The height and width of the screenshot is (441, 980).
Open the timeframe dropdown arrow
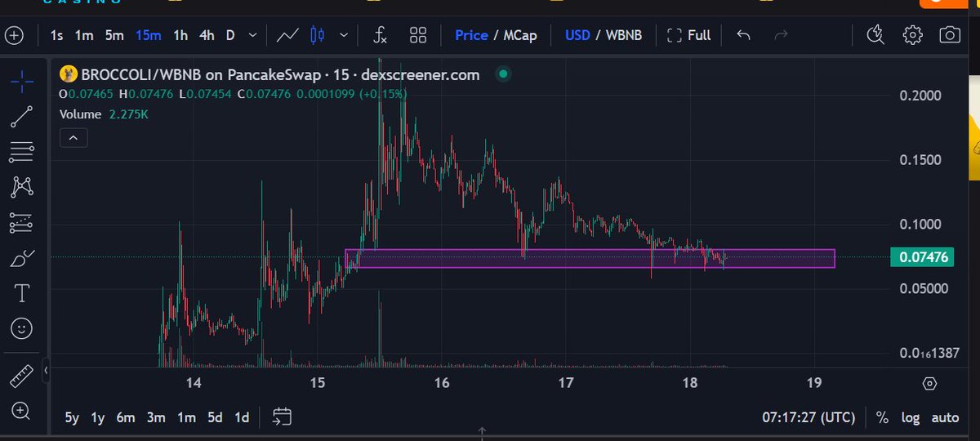(x=252, y=36)
